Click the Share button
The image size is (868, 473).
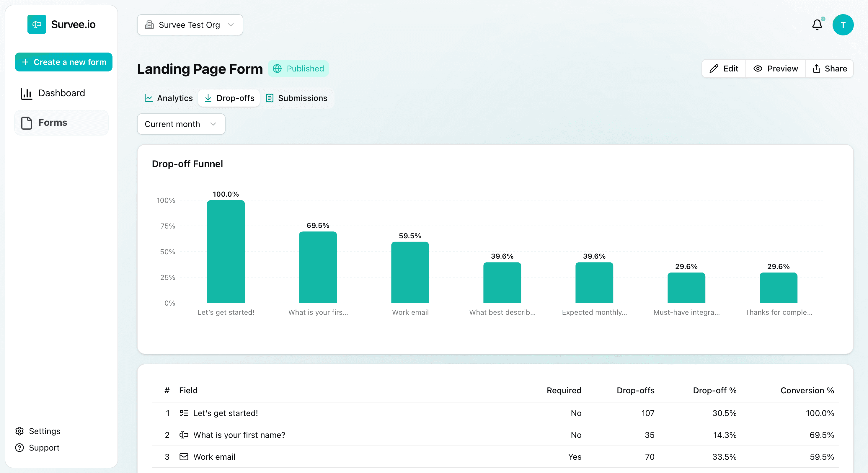click(x=830, y=69)
